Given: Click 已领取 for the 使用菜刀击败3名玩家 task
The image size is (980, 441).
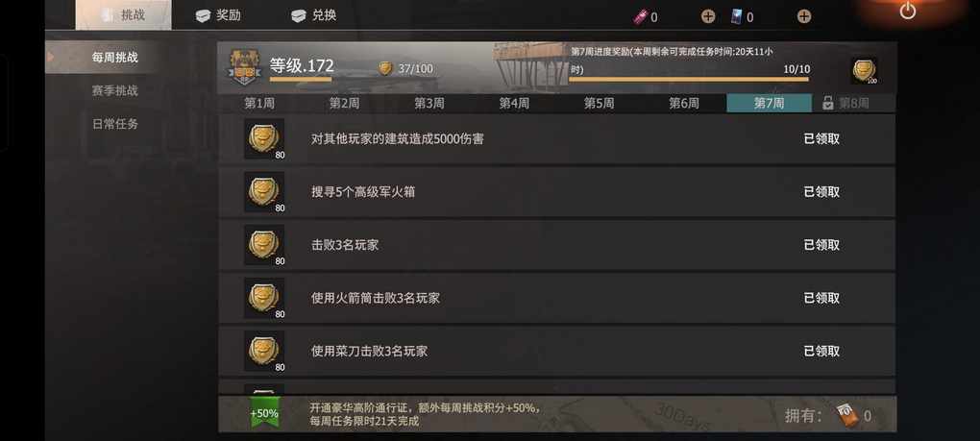Looking at the screenshot, I should click(821, 351).
